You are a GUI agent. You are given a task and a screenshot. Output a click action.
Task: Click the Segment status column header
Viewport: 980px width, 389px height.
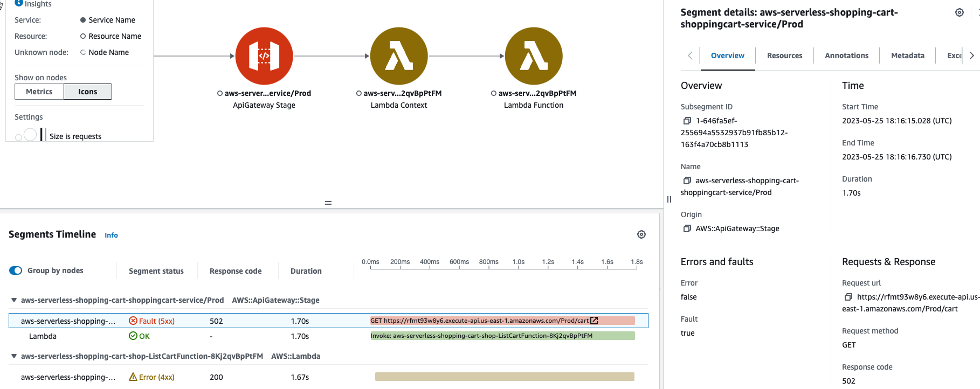click(x=156, y=271)
